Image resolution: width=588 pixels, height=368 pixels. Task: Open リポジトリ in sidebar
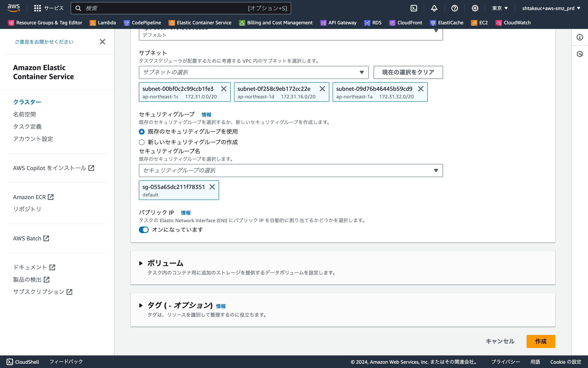(x=27, y=209)
